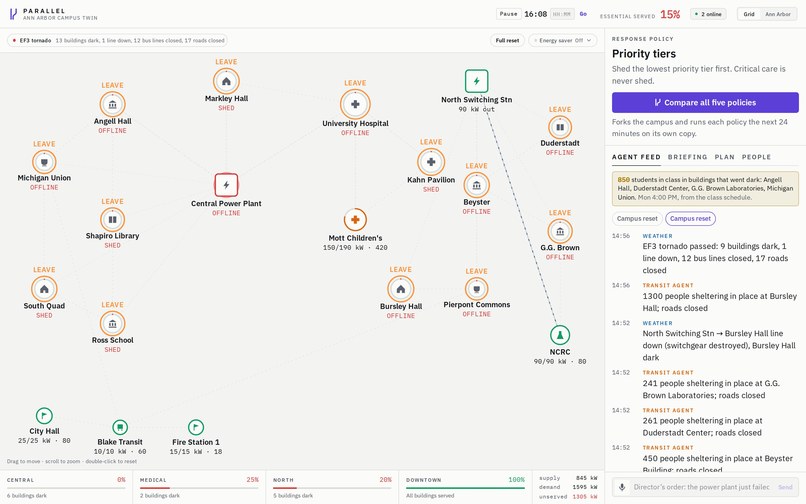This screenshot has width=806, height=504.
Task: Select the Ross School node icon
Action: 113,323
